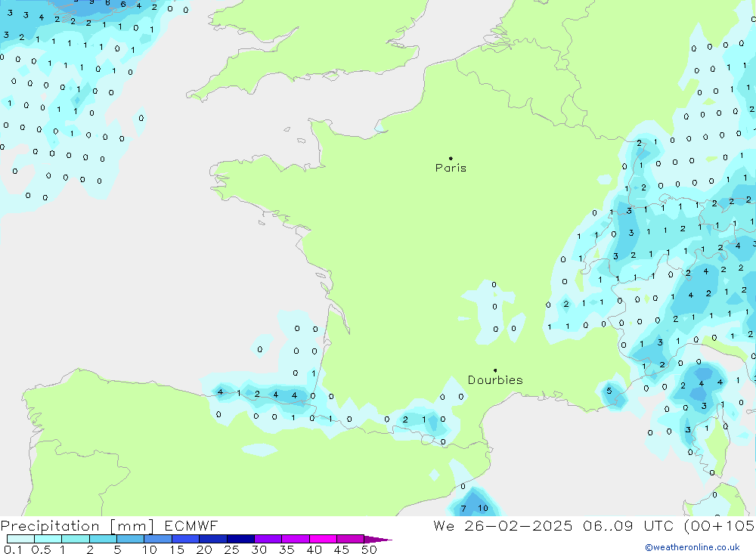756x554 pixels.
Task: Click the '25' legend scale label
Action: pos(231,549)
